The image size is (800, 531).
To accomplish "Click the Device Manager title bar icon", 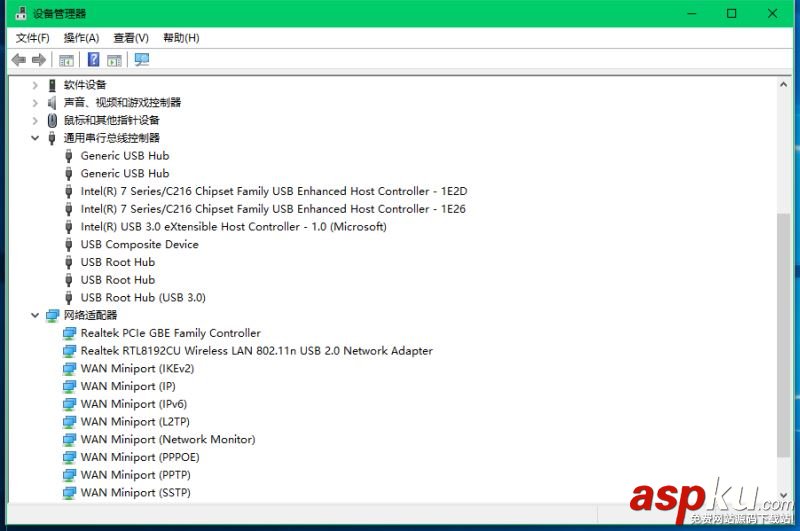I will click(20, 13).
